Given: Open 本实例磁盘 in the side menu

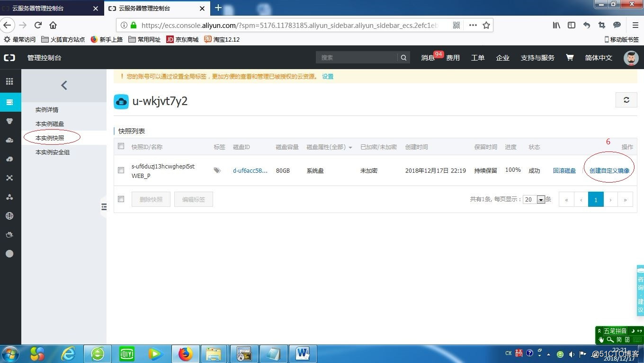Looking at the screenshot, I should click(x=50, y=124).
